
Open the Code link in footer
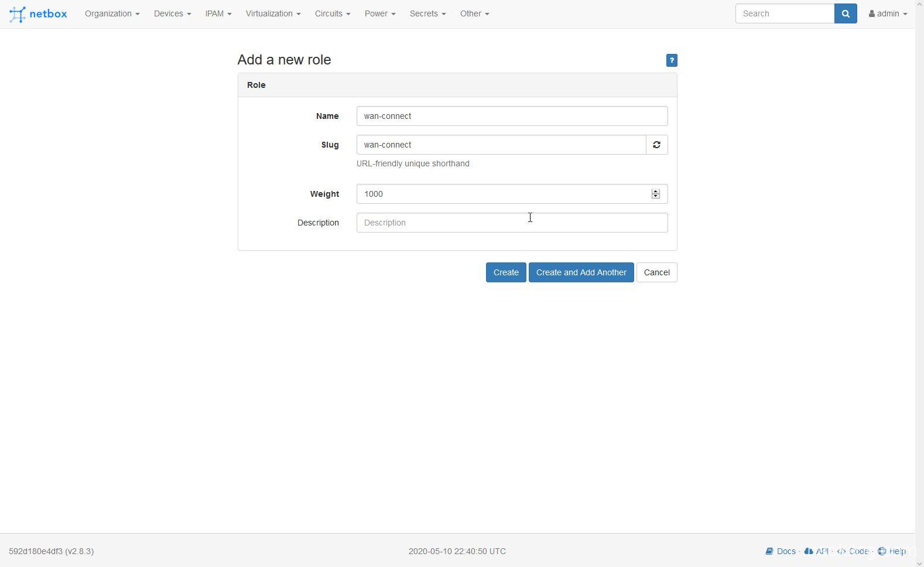pos(853,551)
